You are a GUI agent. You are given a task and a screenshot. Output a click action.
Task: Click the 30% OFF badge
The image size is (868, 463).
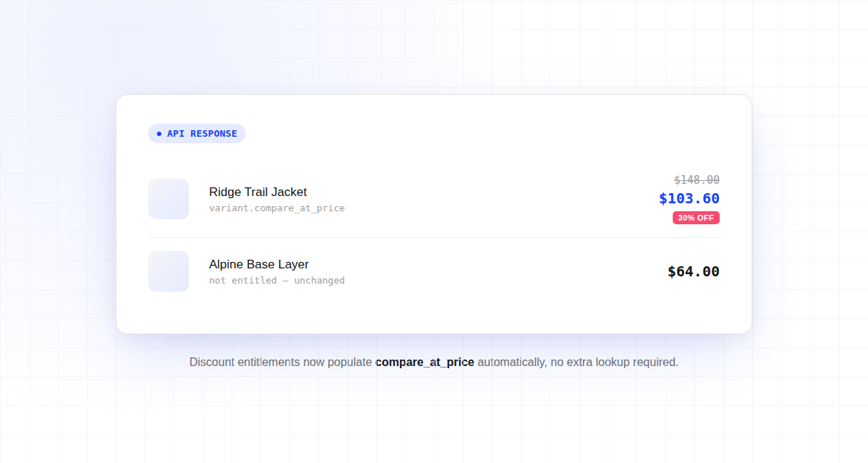point(696,218)
